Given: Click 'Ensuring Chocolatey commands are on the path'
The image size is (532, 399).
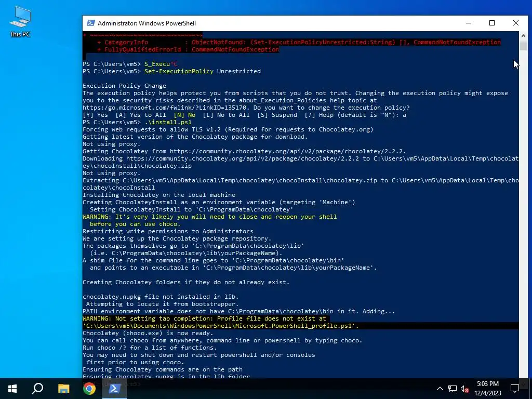Looking at the screenshot, I should click(163, 369).
